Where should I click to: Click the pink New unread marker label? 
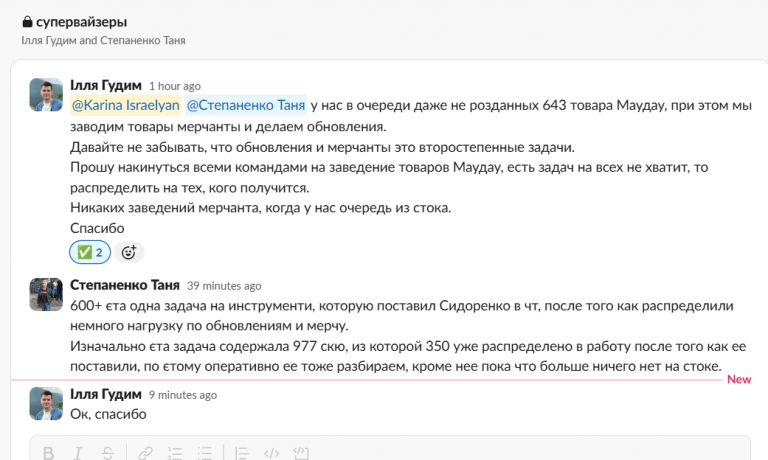coord(739,380)
